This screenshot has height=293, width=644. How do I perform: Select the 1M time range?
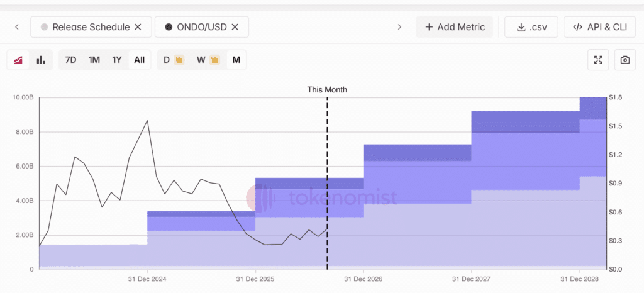[94, 60]
